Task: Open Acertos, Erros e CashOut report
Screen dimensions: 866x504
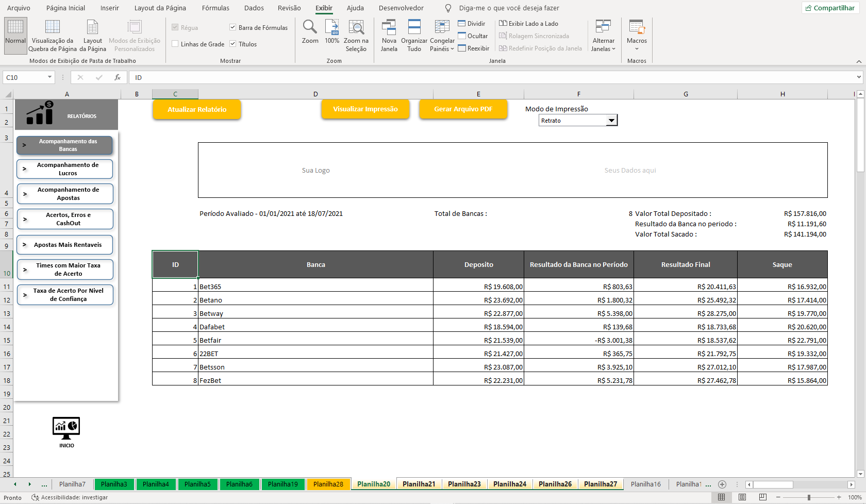Action: pos(65,219)
